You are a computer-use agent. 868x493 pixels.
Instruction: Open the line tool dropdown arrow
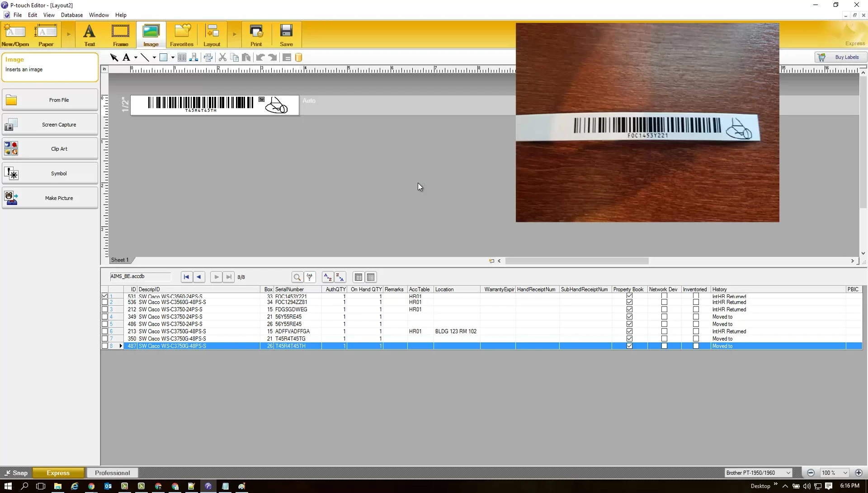click(154, 57)
